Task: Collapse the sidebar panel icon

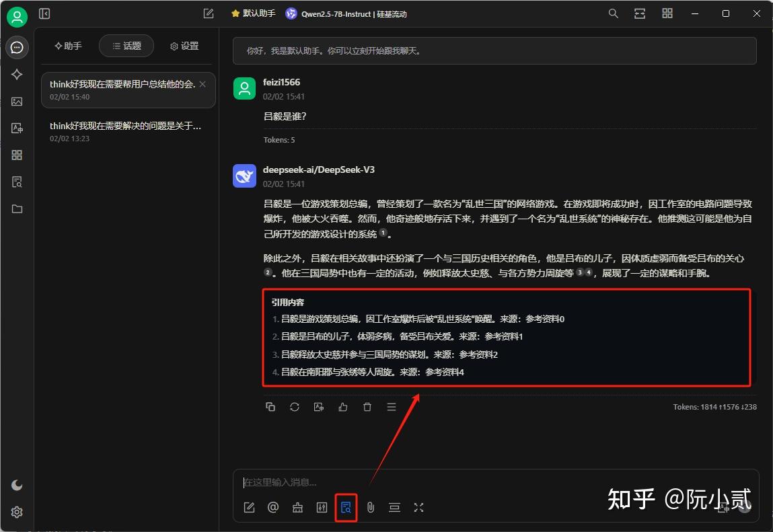Action: (44, 14)
